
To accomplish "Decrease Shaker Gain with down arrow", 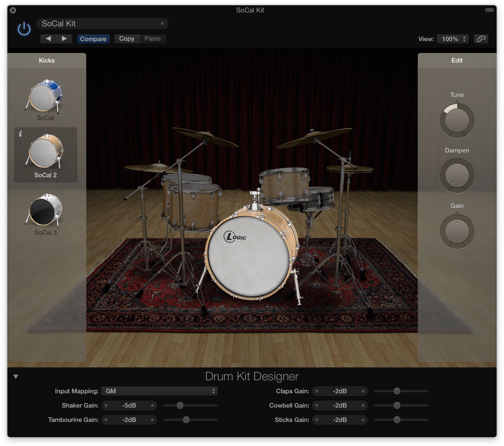I will (x=106, y=405).
